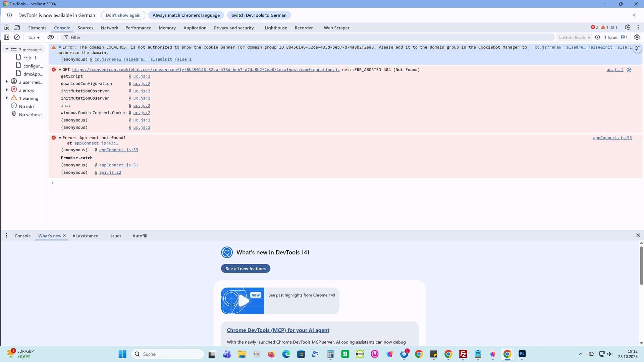The image size is (644, 362).
Task: Open the Chrome DevTools (MCP) link
Action: pos(278,330)
